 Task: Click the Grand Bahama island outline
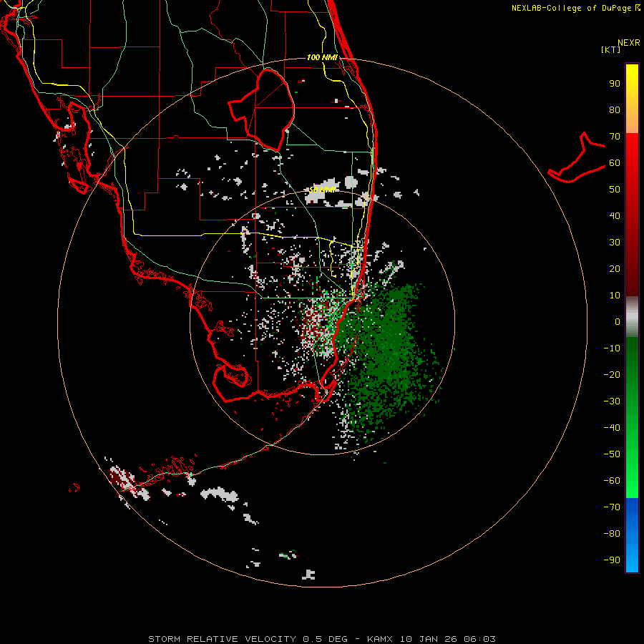[x=577, y=157]
